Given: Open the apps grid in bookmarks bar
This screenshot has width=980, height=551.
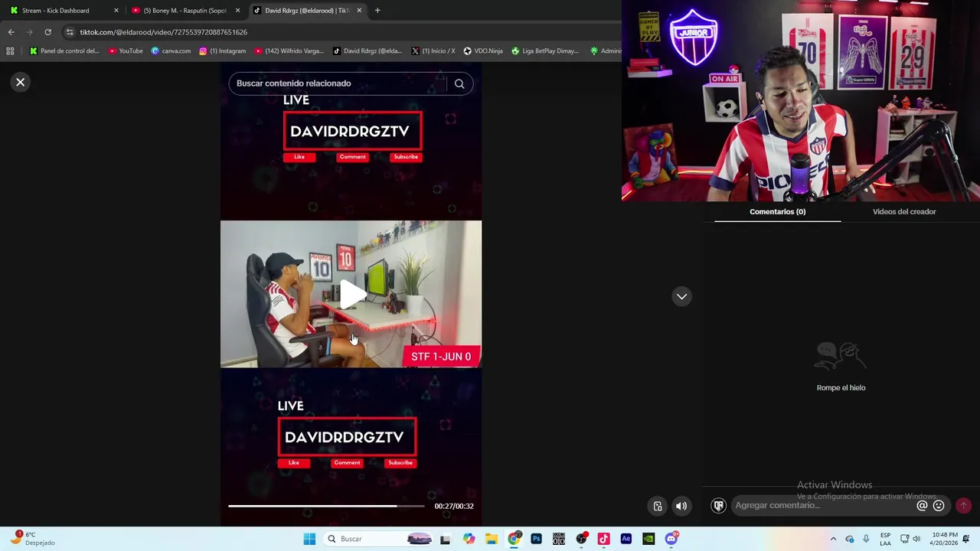Looking at the screenshot, I should 10,51.
